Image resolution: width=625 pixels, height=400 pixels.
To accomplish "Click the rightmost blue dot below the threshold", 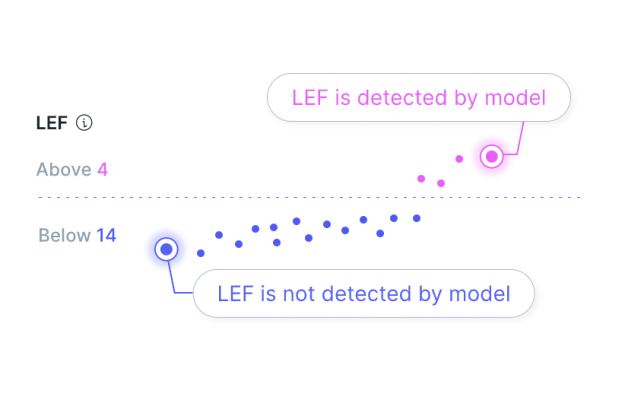I will (417, 217).
